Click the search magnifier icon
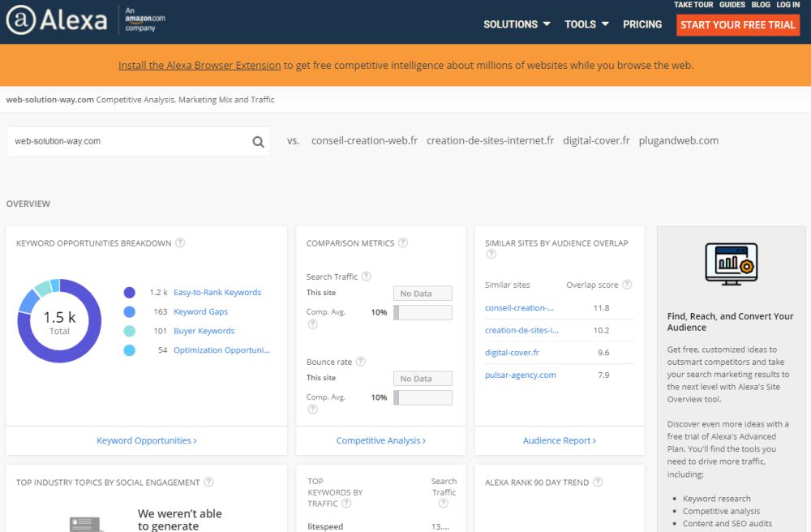 [258, 142]
